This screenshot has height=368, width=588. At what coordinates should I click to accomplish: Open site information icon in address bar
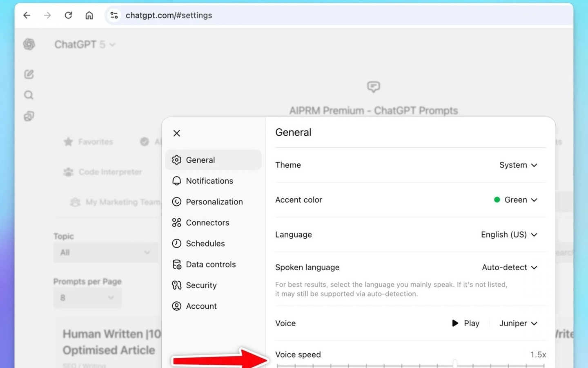coord(114,15)
